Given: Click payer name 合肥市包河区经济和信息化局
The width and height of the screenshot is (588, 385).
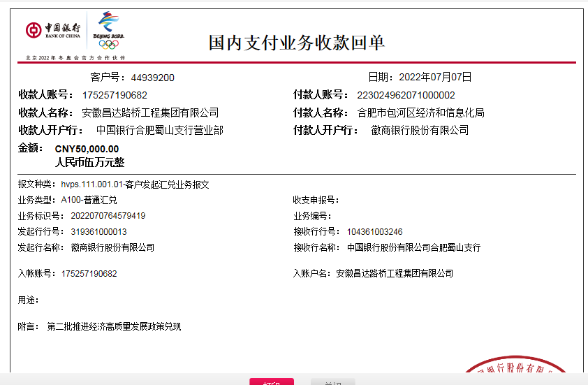Looking at the screenshot, I should pyautogui.click(x=420, y=112).
